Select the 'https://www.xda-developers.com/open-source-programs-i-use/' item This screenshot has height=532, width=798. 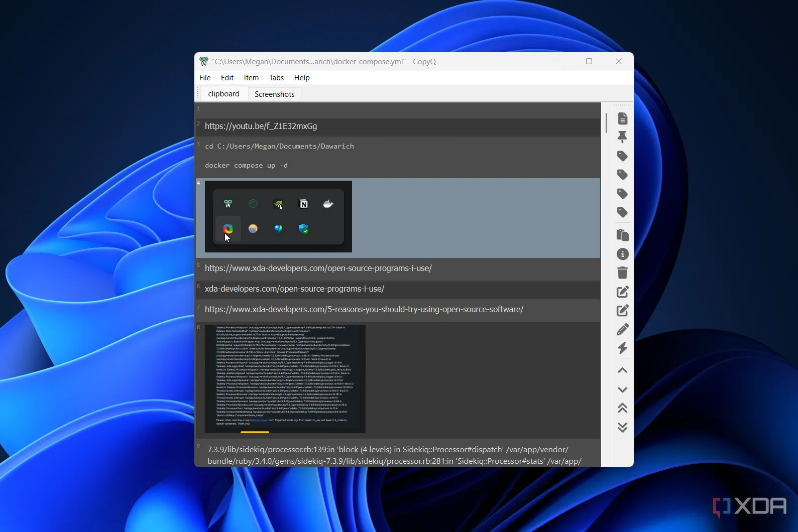point(398,269)
